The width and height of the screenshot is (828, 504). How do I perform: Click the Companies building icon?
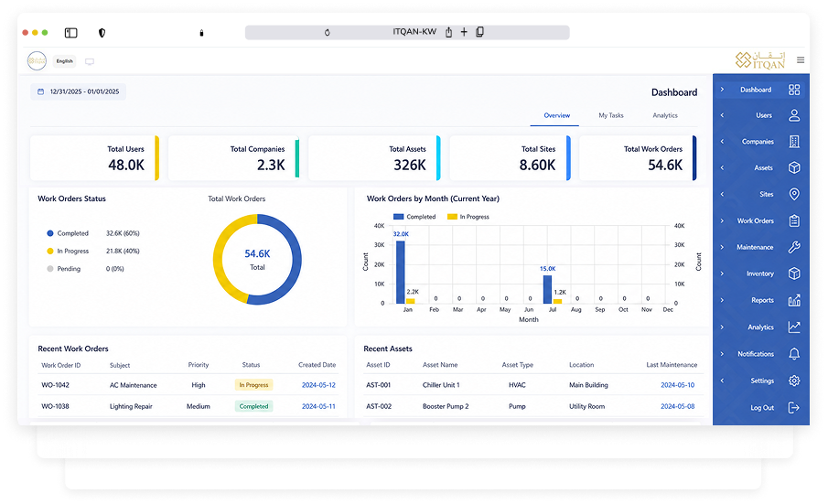[x=793, y=142]
